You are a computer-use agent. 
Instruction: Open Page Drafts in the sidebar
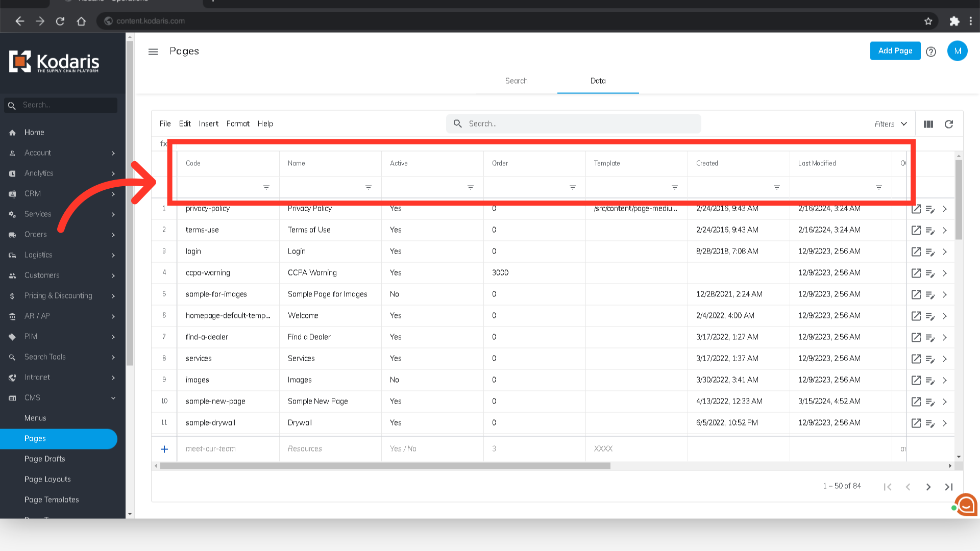[45, 459]
